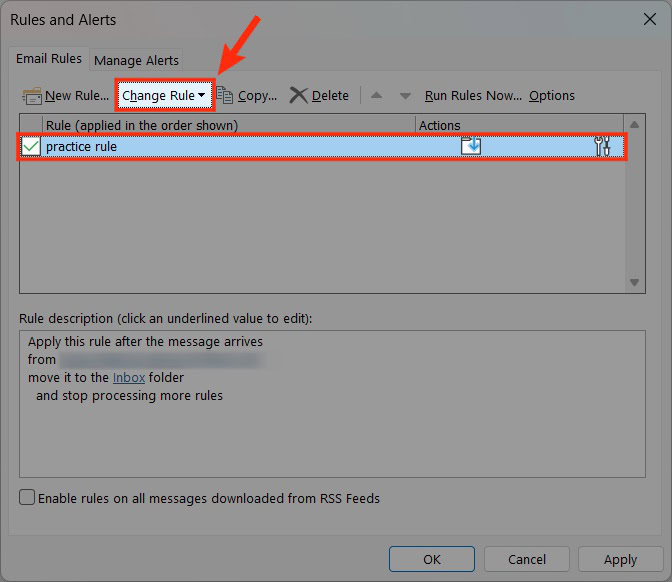
Task: Click the Cancel button
Action: 527,559
